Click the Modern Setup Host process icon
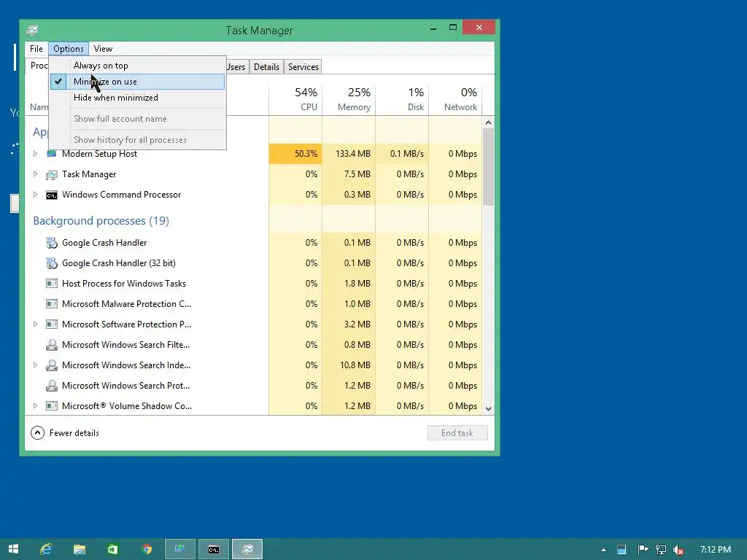 point(52,153)
